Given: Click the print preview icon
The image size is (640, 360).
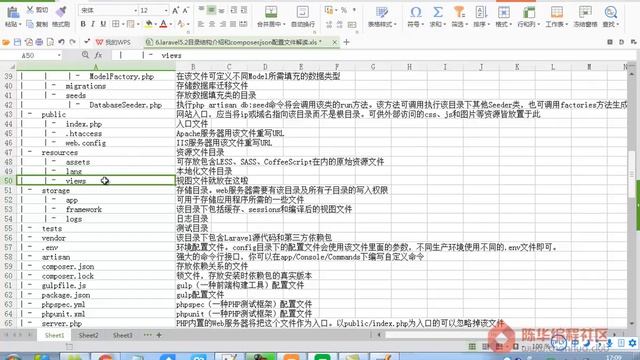Looking at the screenshot, I should click(x=50, y=42).
